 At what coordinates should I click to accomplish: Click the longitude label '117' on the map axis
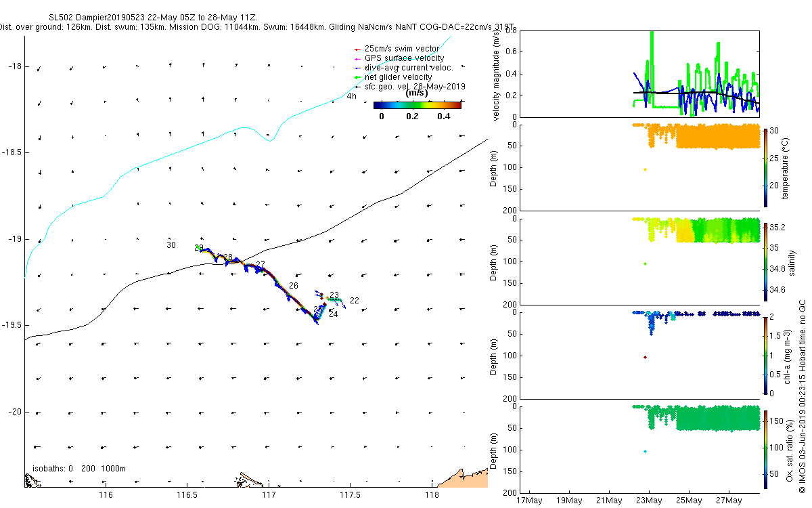269,496
